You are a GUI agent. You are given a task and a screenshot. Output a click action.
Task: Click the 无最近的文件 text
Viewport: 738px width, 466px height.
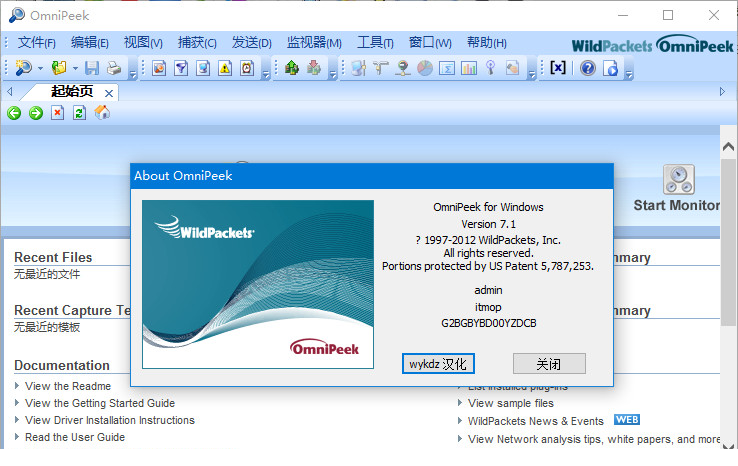(47, 274)
